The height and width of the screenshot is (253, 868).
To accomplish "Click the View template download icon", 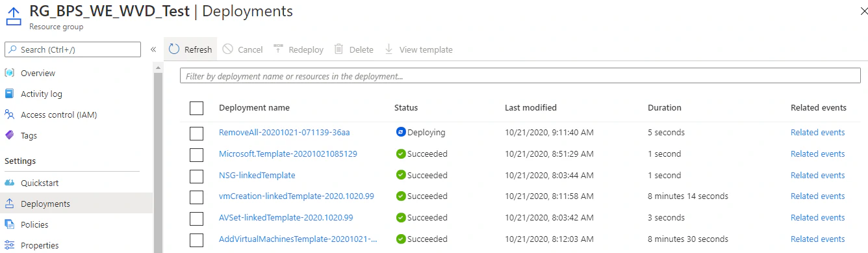I will 389,49.
